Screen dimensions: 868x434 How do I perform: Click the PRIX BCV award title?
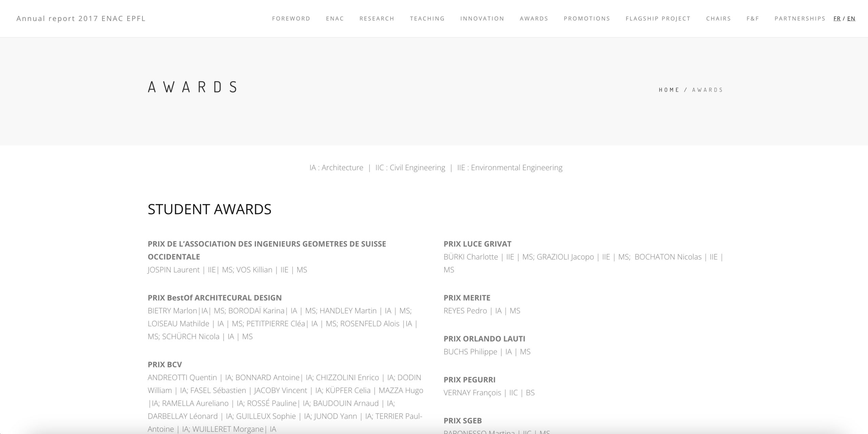tap(164, 364)
